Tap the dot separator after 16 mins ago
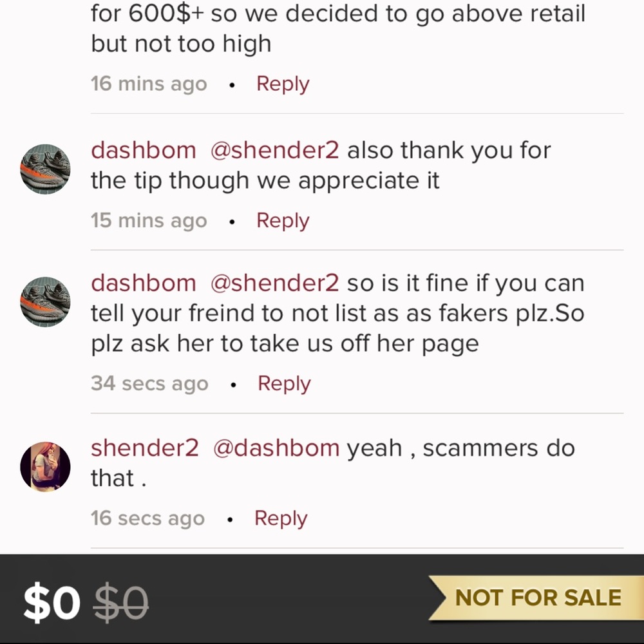Viewport: 644px width, 644px height. [231, 84]
